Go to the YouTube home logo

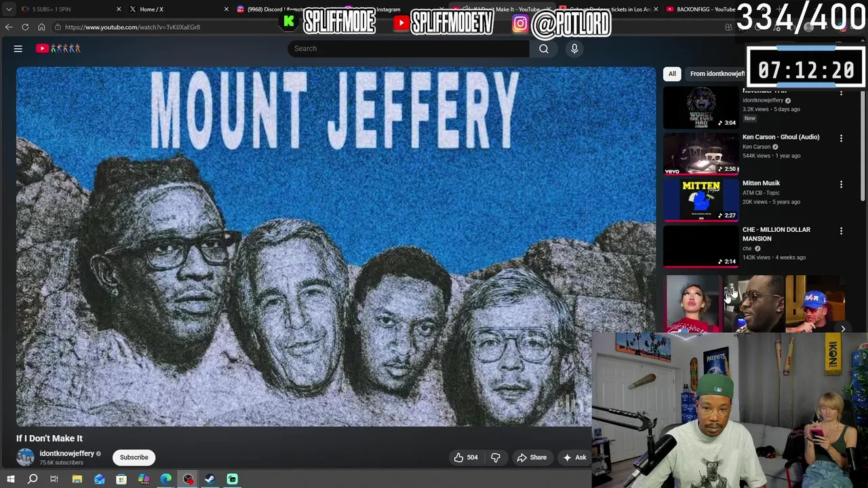pos(58,48)
